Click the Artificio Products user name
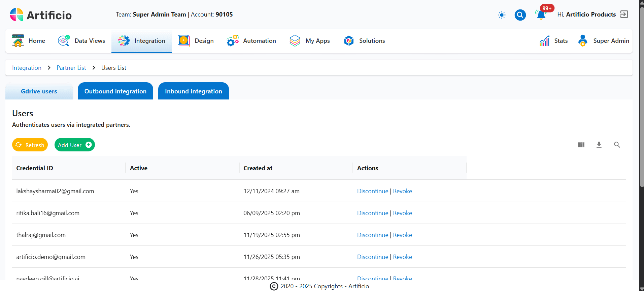The width and height of the screenshot is (644, 291). (591, 14)
